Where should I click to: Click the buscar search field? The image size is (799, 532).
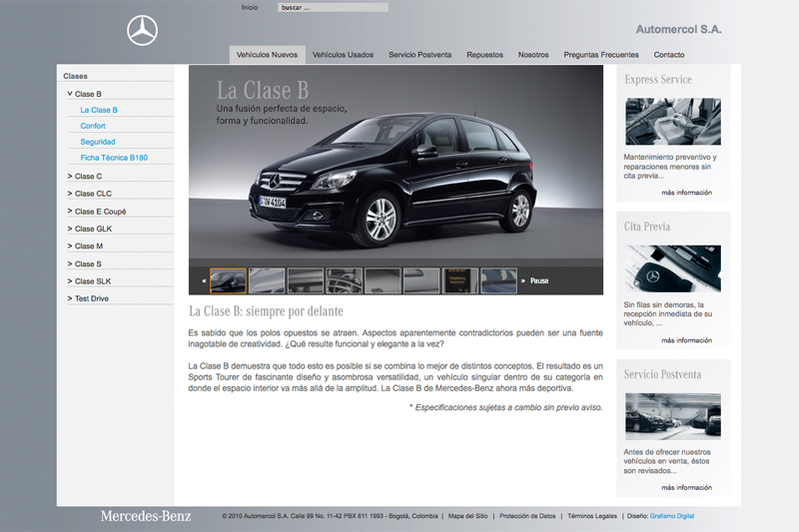tap(333, 8)
